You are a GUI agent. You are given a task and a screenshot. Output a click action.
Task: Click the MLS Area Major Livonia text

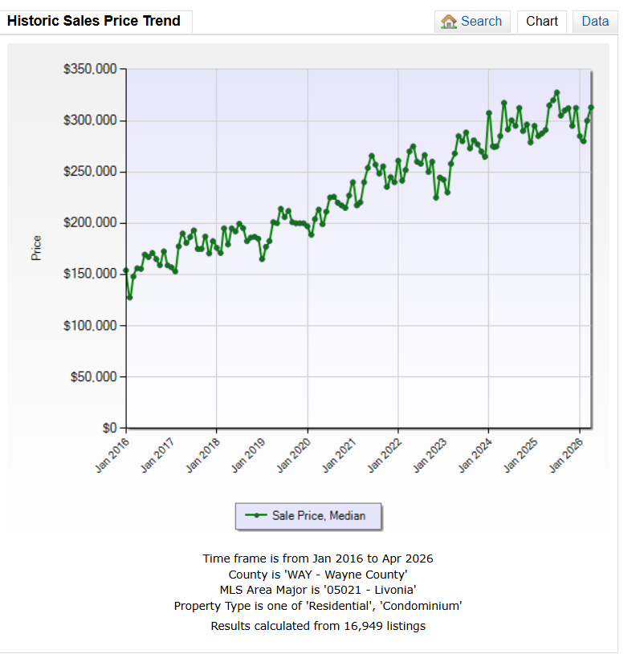(x=318, y=590)
